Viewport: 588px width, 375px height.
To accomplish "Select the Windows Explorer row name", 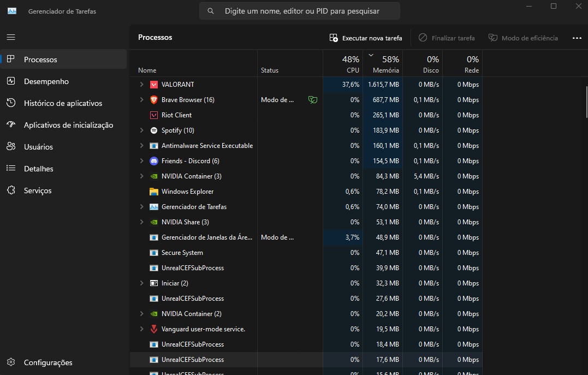I will pyautogui.click(x=187, y=192).
